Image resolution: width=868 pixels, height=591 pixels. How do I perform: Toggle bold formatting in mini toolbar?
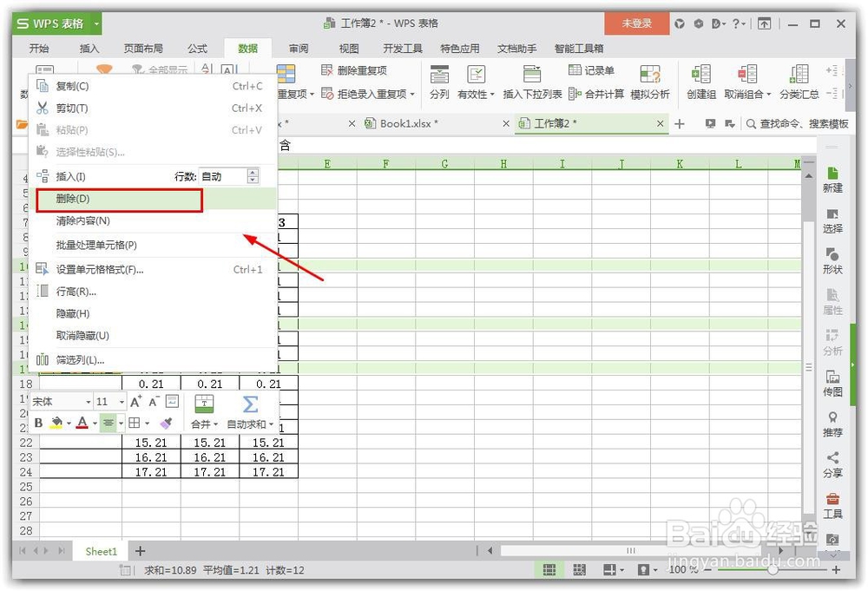pos(39,424)
